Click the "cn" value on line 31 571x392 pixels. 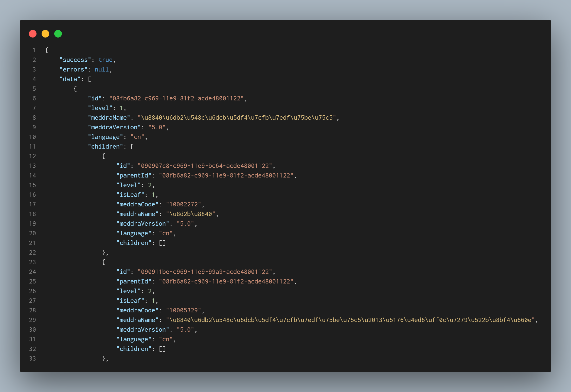tap(166, 339)
